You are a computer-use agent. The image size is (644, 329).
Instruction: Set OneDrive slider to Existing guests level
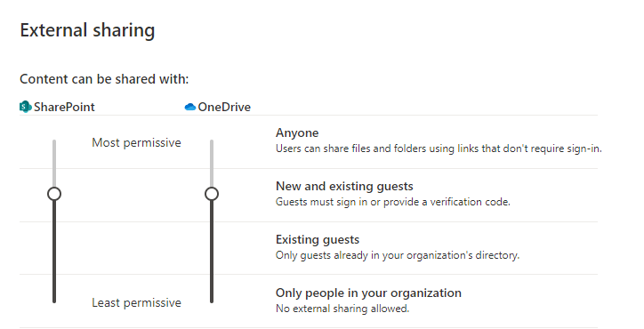point(212,248)
